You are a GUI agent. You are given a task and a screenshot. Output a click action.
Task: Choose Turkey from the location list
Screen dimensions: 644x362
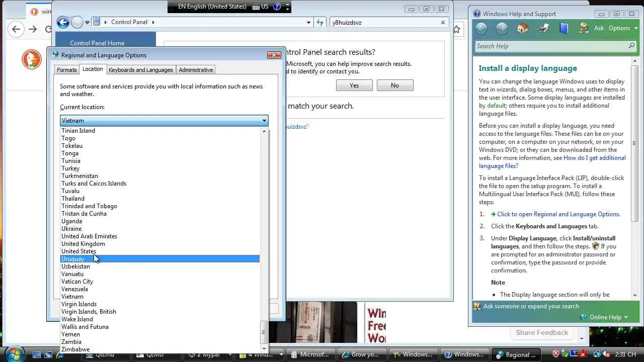[160, 168]
